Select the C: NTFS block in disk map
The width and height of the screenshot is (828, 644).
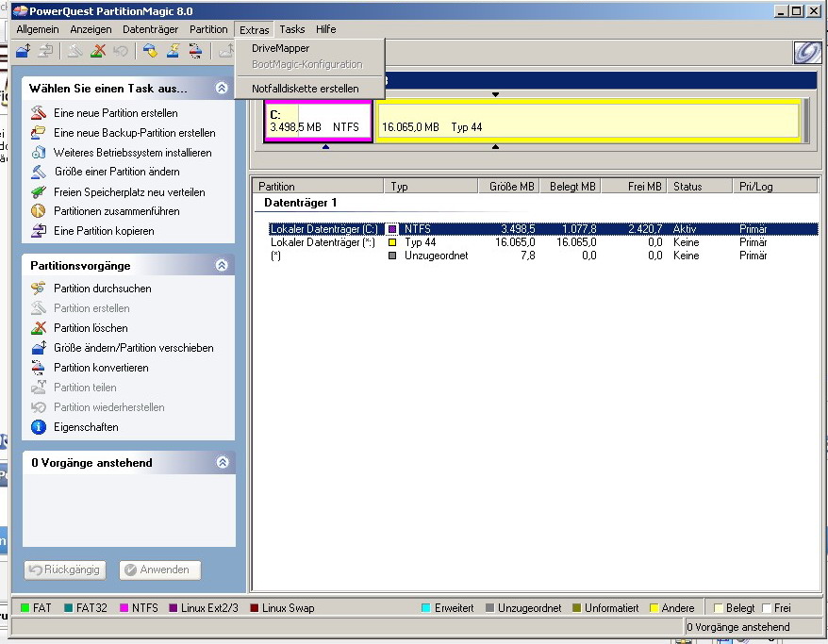(x=319, y=122)
